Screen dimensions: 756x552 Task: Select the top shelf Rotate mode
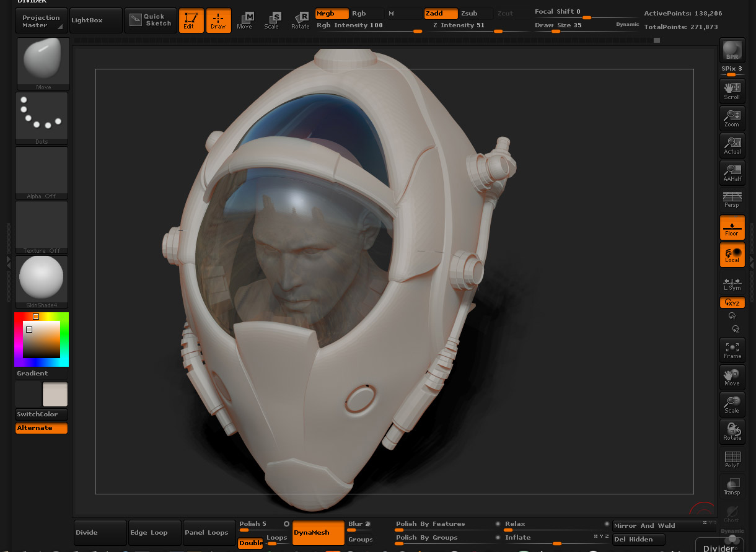300,20
